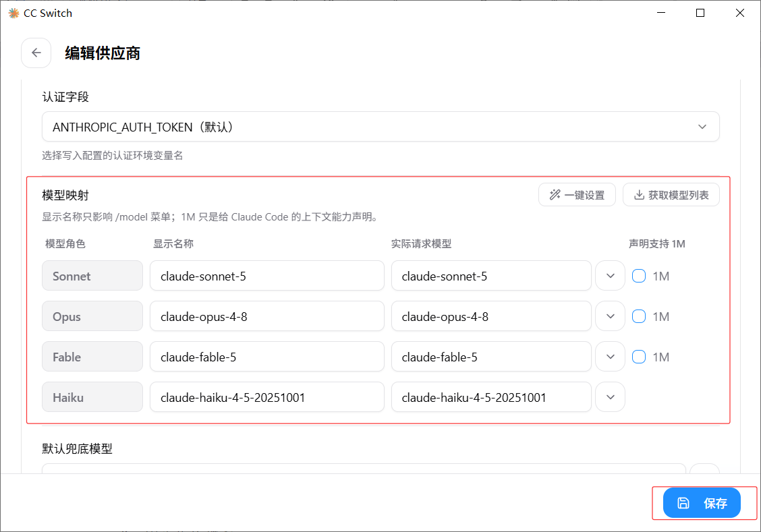This screenshot has width=761, height=532.
Task: Open the 认证字段 ANTHROPIC_AUTH_TOKEN dropdown
Action: pos(380,127)
